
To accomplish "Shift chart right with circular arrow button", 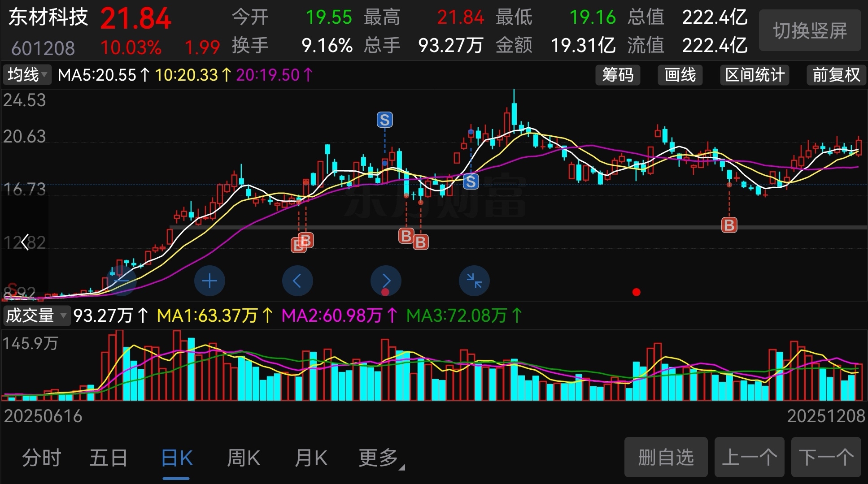I will pos(386,281).
